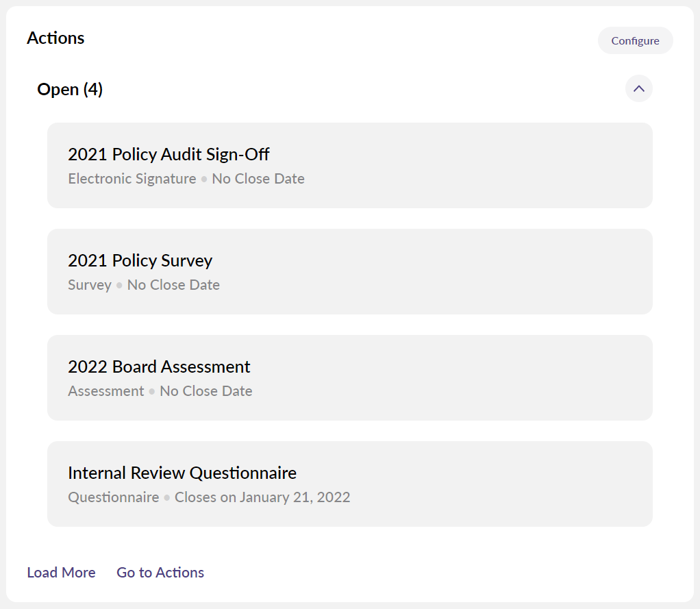Click No Close Date under 2022 Board Assessment
Viewport: 700px width, 609px height.
[205, 391]
